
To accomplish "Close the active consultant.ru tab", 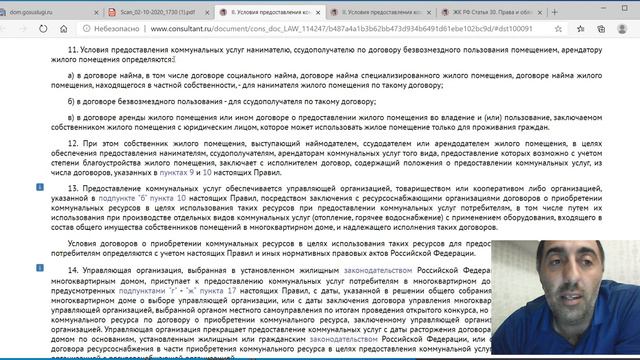I will pyautogui.click(x=318, y=13).
